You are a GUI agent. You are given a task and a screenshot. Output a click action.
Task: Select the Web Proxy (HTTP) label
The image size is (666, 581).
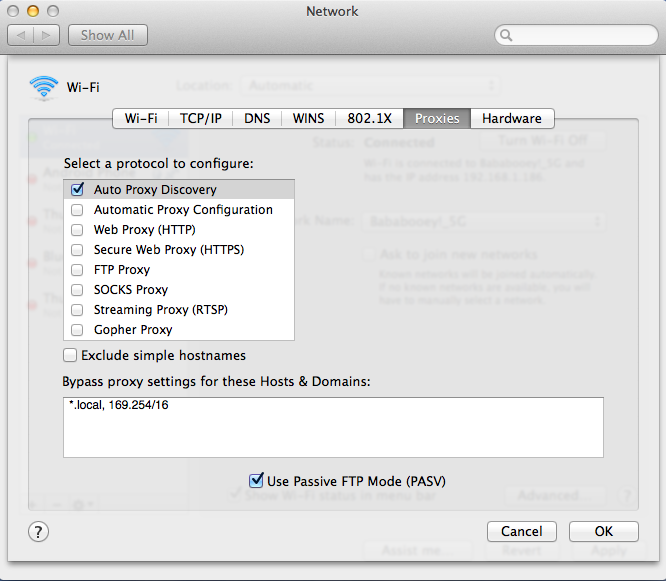pos(144,230)
